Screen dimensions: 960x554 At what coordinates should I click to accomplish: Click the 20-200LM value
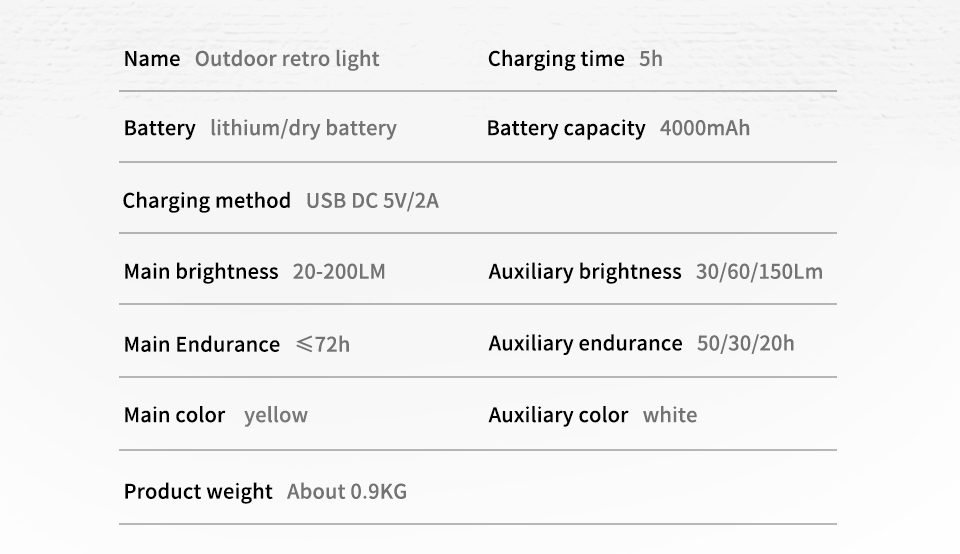(339, 272)
